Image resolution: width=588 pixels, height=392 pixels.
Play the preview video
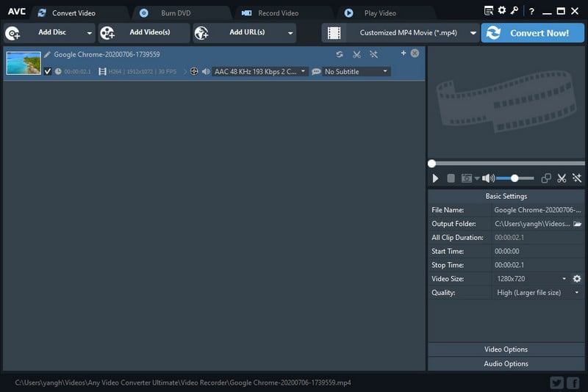(435, 178)
